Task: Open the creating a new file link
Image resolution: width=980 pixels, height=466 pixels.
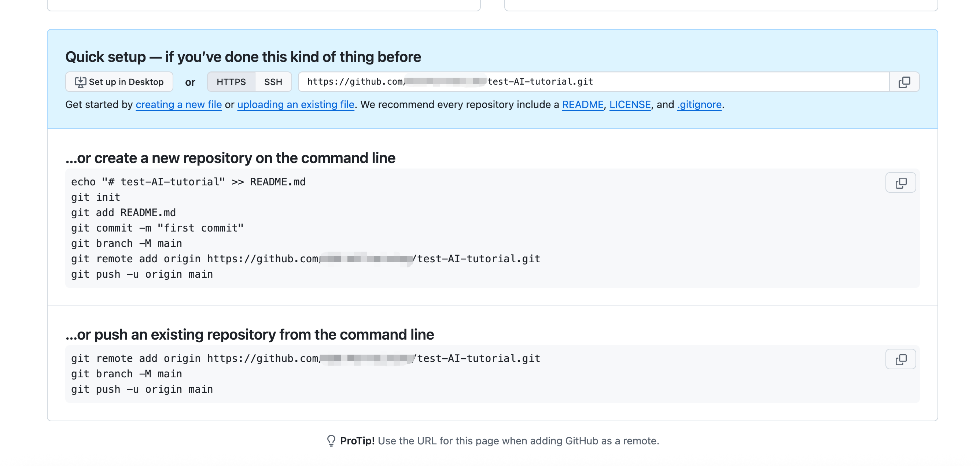Action: (179, 105)
